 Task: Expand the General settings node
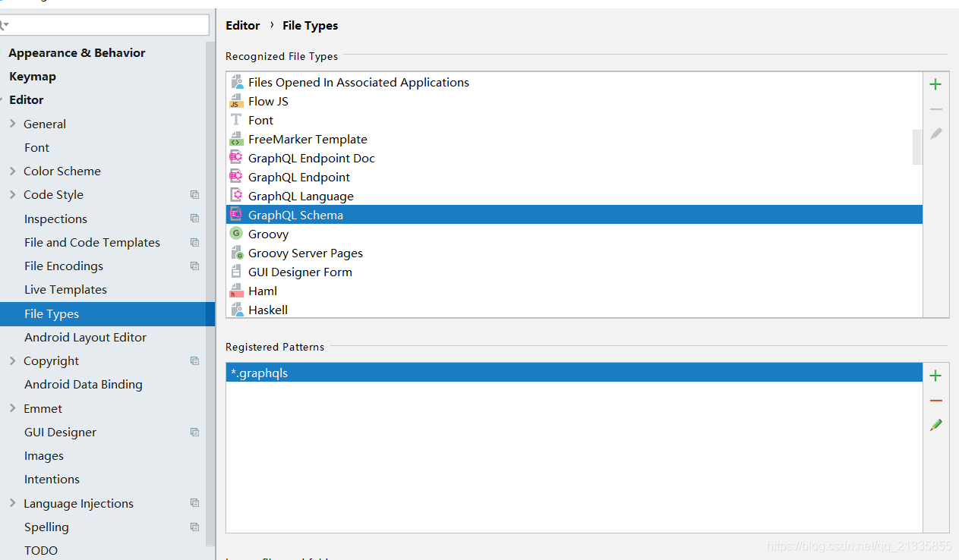12,124
